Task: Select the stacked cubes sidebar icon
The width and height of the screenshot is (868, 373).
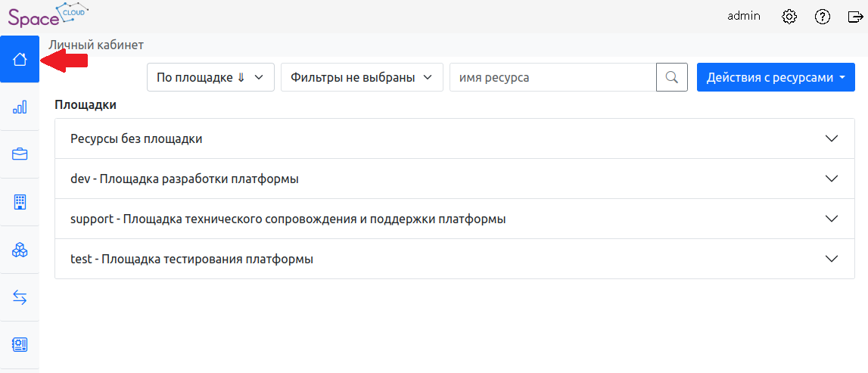Action: click(x=20, y=250)
